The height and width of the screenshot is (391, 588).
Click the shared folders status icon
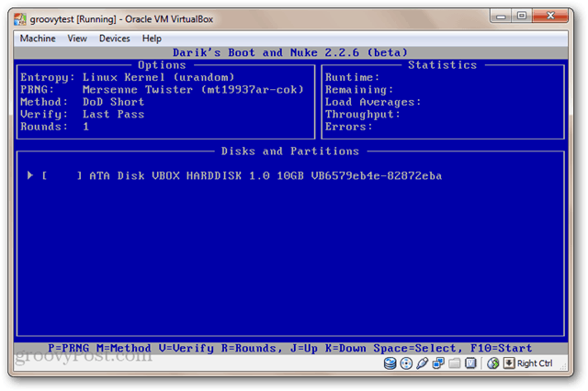[454, 363]
